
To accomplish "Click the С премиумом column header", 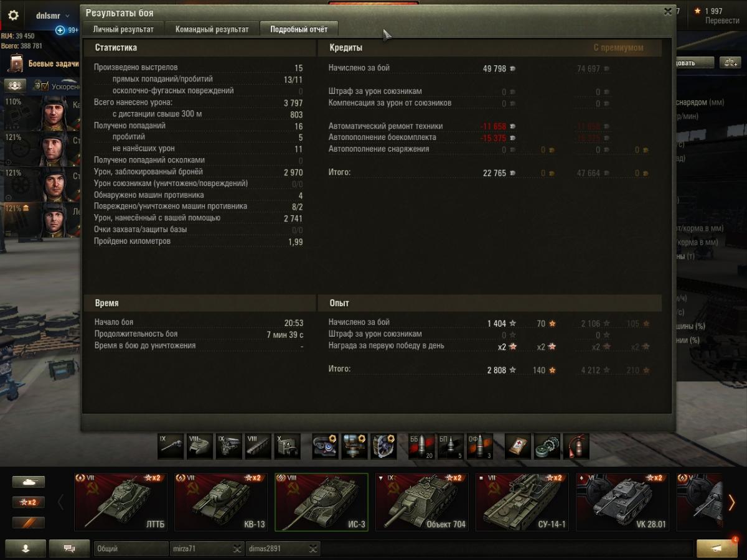I will pos(618,48).
